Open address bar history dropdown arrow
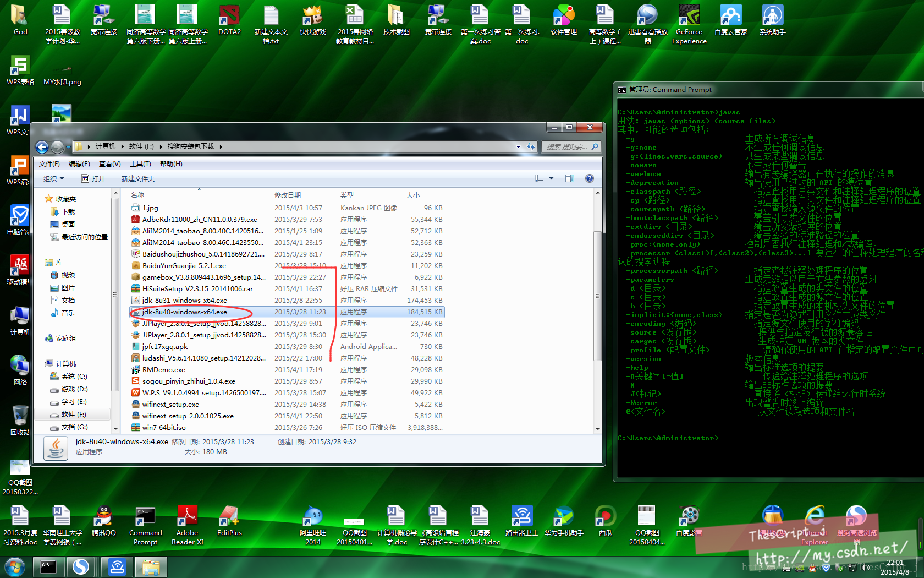 pyautogui.click(x=518, y=146)
